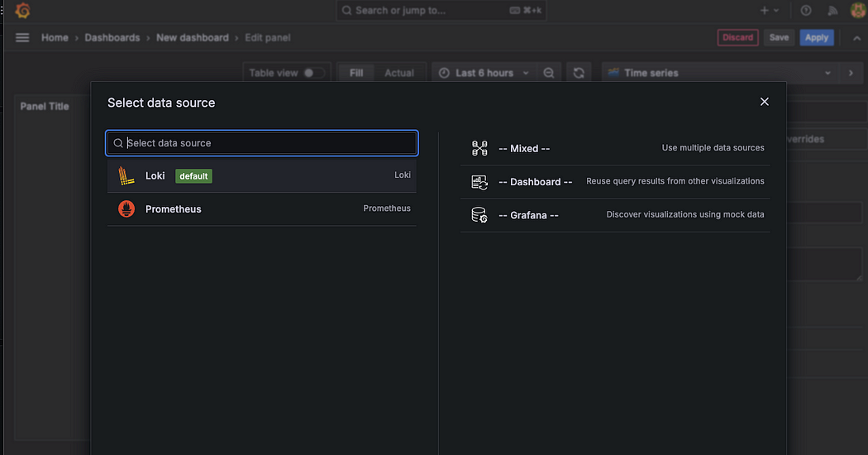Viewport: 868px width, 455px height.
Task: Open the dropdown arrow next to plus icon
Action: pyautogui.click(x=776, y=11)
